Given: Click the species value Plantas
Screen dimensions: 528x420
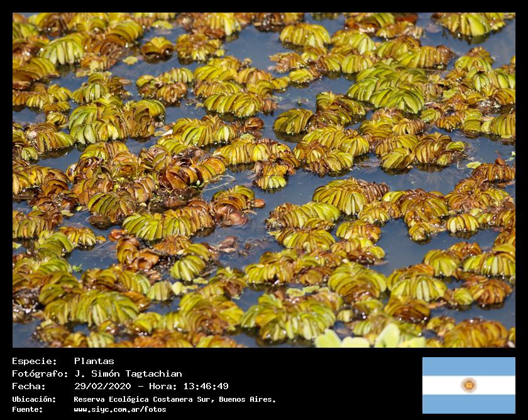Looking at the screenshot, I should (94, 361).
